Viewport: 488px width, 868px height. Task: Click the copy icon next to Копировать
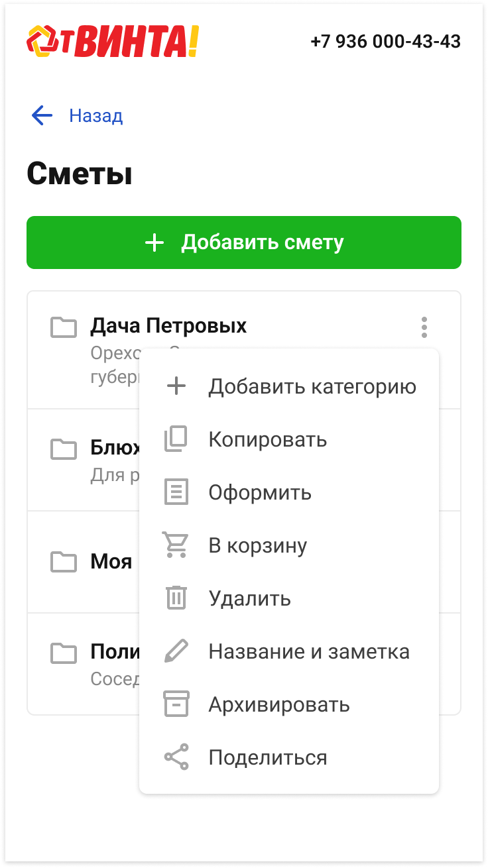176,439
